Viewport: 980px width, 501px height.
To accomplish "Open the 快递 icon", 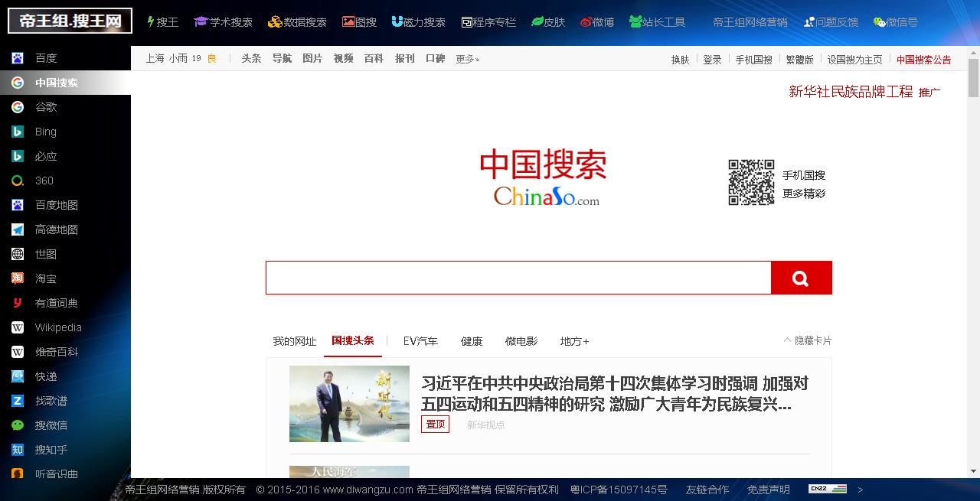I will tap(18, 376).
